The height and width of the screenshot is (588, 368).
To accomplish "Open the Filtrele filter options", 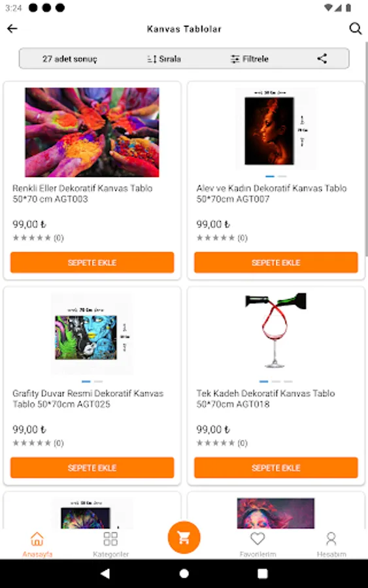I will point(250,59).
